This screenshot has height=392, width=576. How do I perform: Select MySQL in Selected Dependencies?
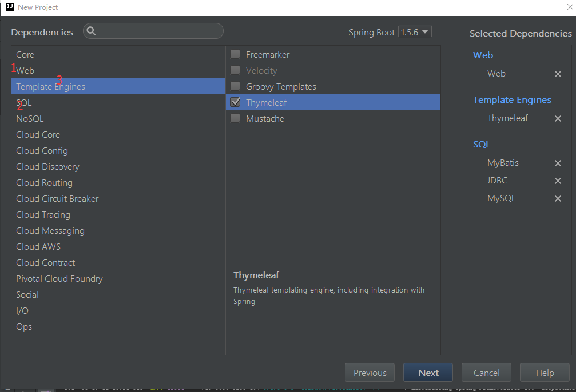501,198
